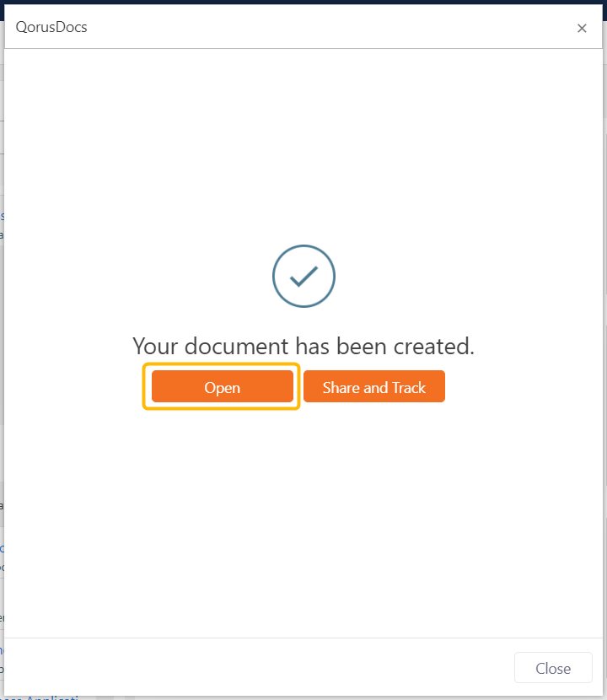Open the newly created document
Screen dimensions: 607x700
pos(223,386)
